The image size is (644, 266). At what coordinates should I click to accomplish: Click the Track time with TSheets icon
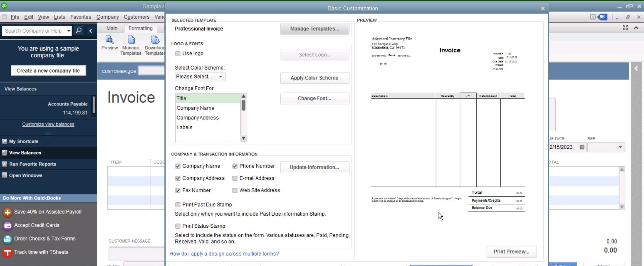[7, 252]
